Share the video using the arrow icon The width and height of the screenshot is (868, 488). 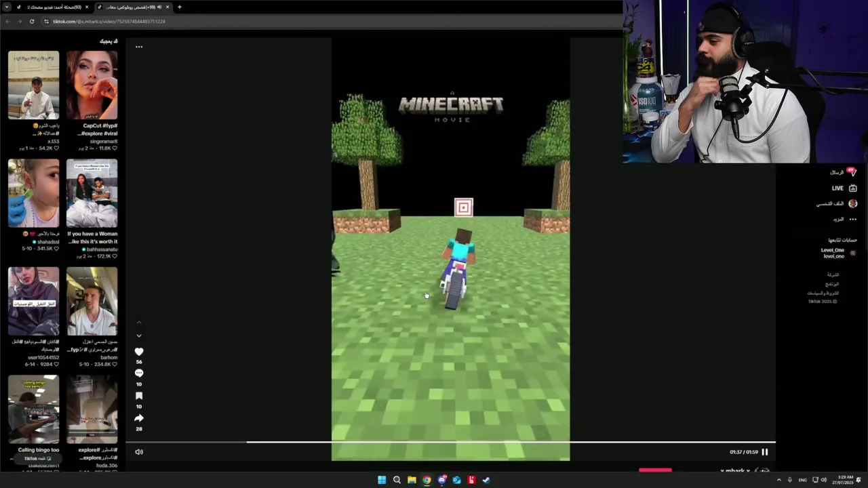coord(139,418)
